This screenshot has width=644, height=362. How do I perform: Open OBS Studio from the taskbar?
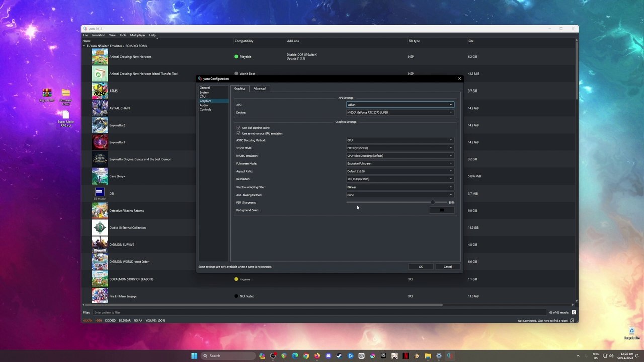pyautogui.click(x=273, y=356)
